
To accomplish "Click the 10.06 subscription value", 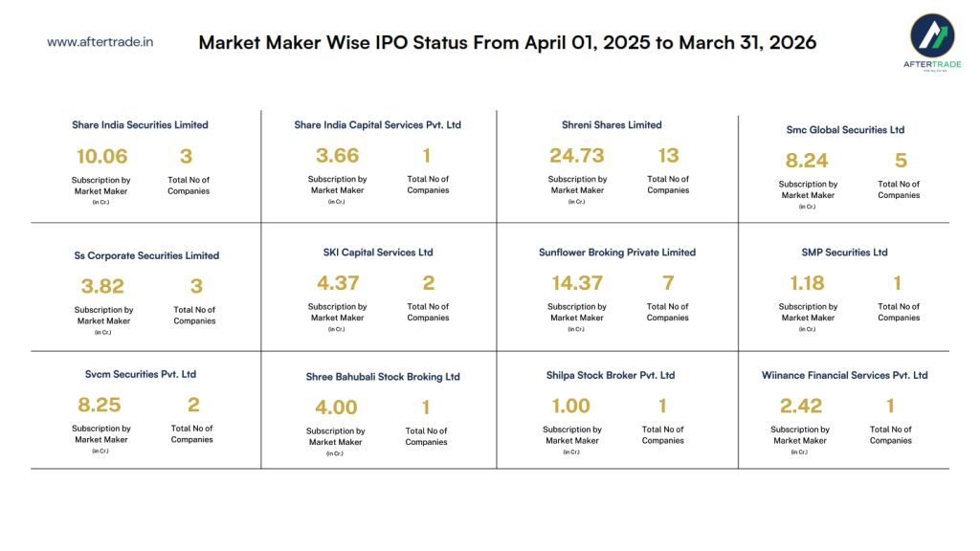I will pyautogui.click(x=101, y=156).
